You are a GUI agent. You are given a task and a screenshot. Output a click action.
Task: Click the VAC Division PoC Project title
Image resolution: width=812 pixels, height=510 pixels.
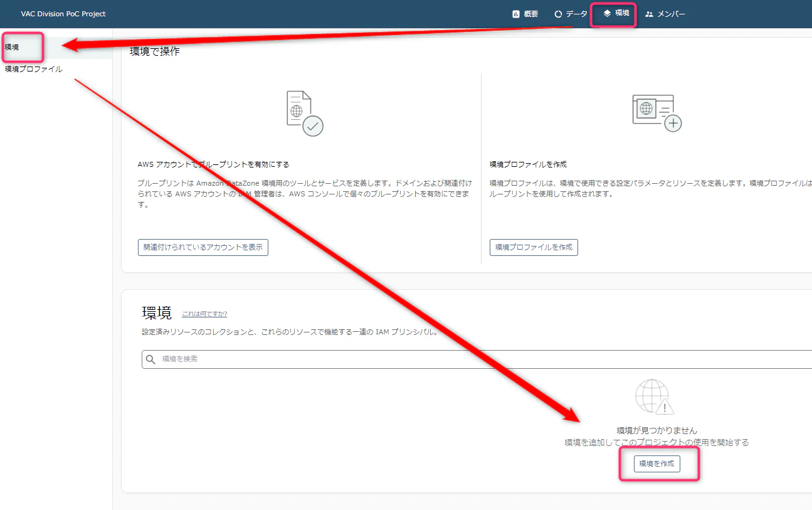63,14
